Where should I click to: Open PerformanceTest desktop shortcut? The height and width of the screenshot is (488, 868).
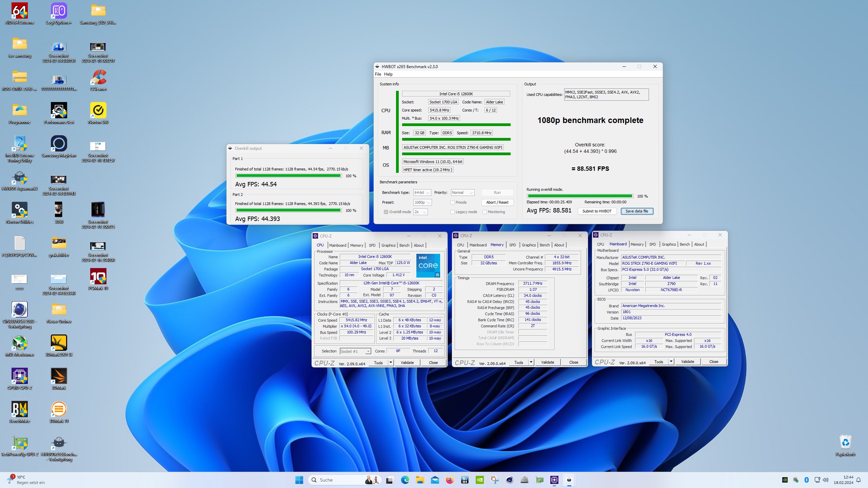[59, 114]
